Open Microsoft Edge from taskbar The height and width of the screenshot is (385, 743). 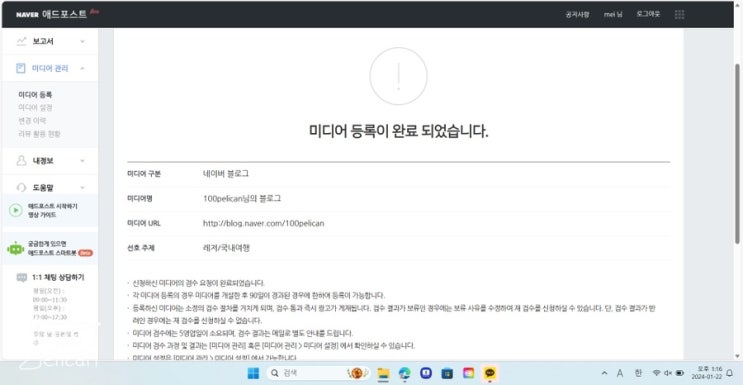pos(404,373)
